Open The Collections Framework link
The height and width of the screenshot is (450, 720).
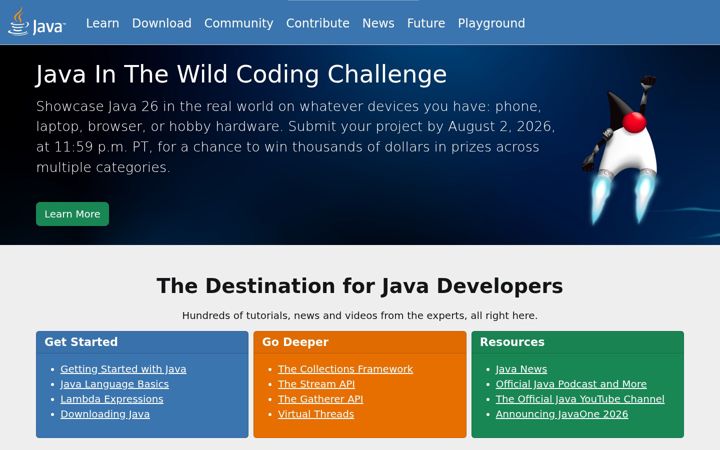[x=345, y=369]
